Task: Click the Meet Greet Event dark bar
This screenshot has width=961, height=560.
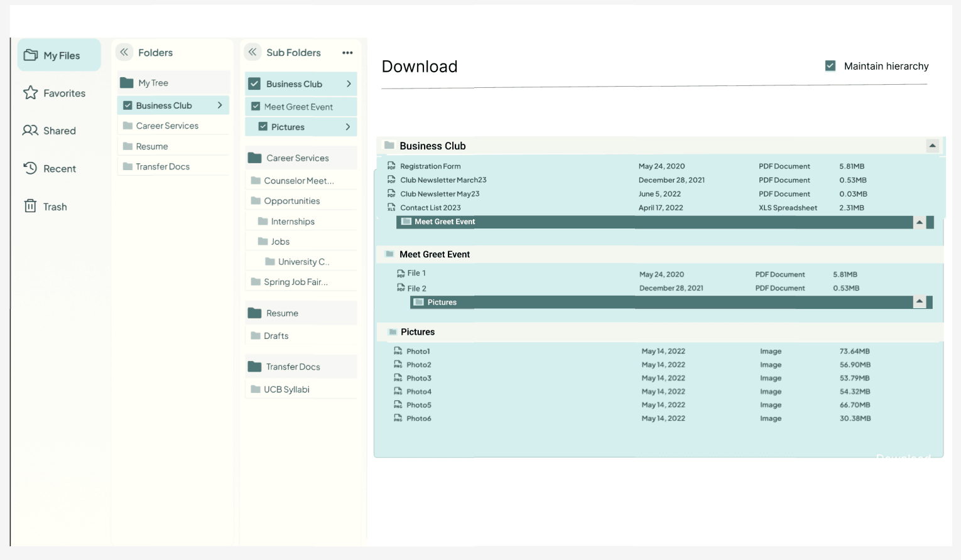Action: [665, 222]
